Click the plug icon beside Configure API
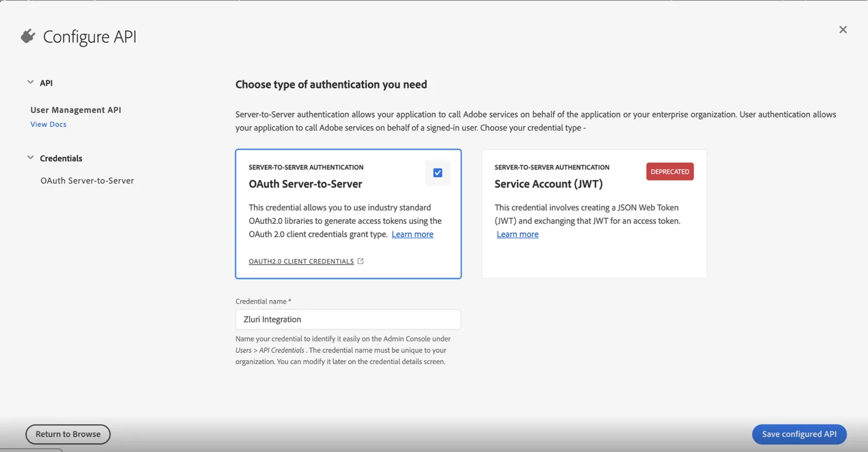This screenshot has height=452, width=868. pyautogui.click(x=28, y=36)
